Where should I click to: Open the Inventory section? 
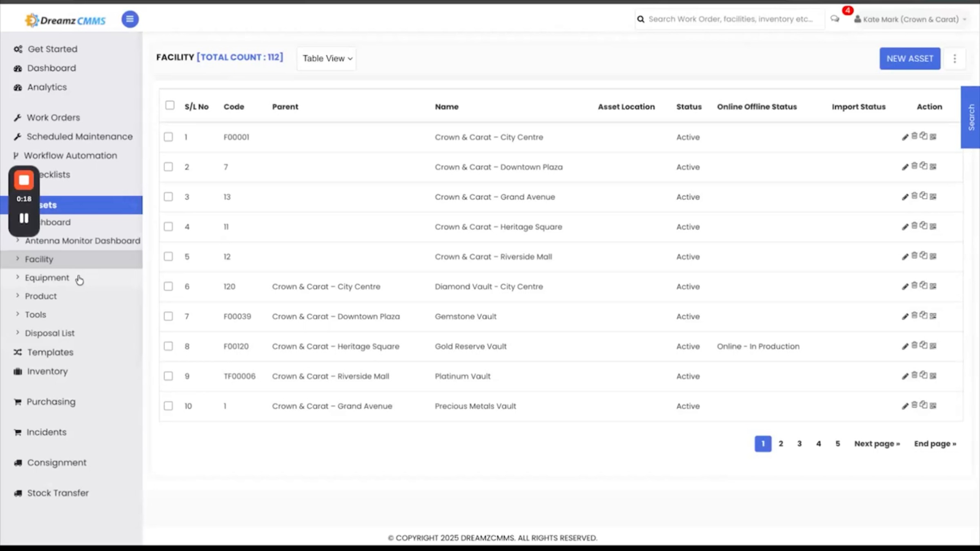click(47, 371)
